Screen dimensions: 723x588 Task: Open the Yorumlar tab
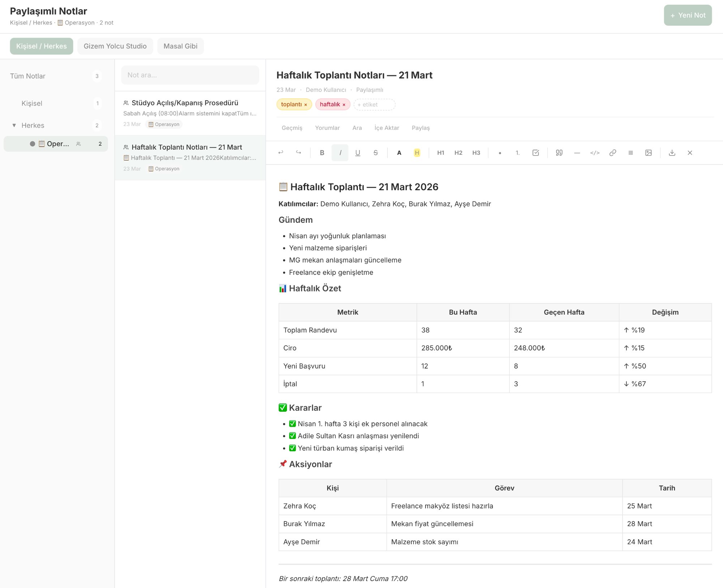coord(327,128)
